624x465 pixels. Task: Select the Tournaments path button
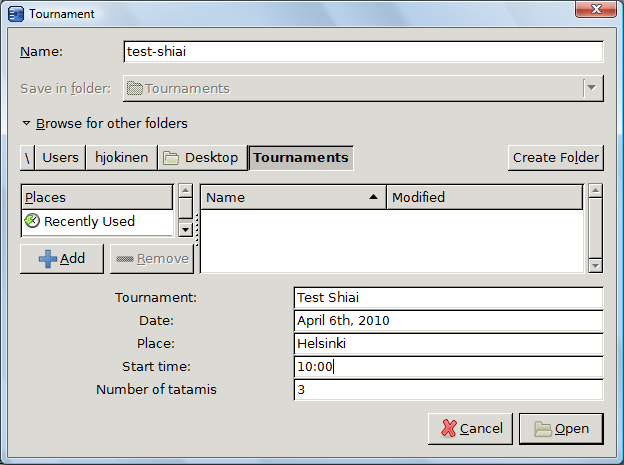(301, 158)
